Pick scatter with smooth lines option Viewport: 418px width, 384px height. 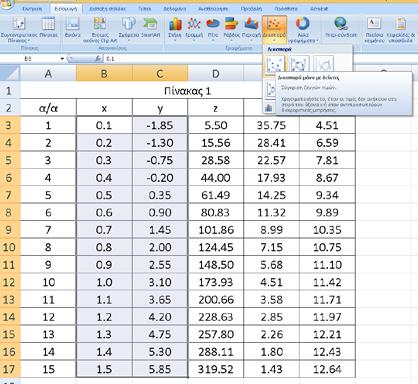click(x=323, y=64)
